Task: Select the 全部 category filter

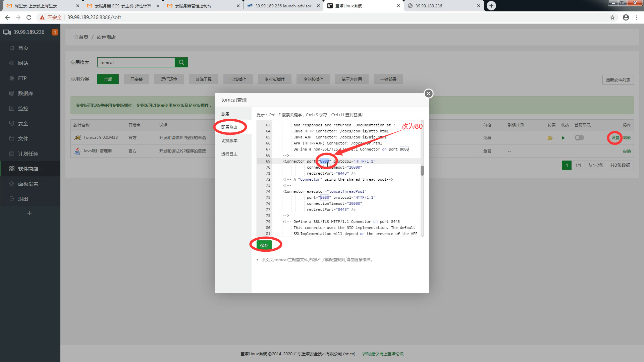Action: (108, 79)
